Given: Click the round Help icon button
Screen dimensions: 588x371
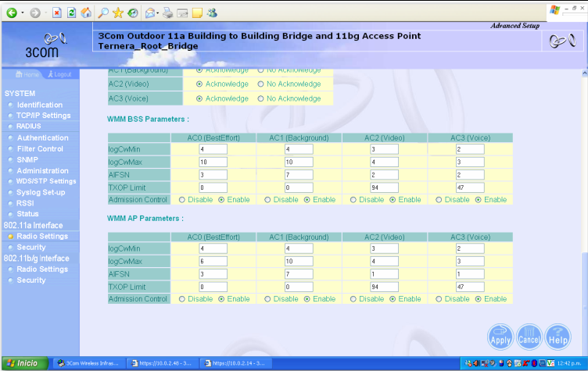Looking at the screenshot, I should 558,336.
